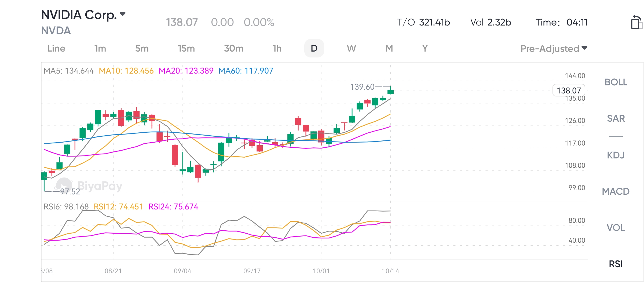Click the 09/17 date label
This screenshot has height=290, width=644.
pos(252,271)
